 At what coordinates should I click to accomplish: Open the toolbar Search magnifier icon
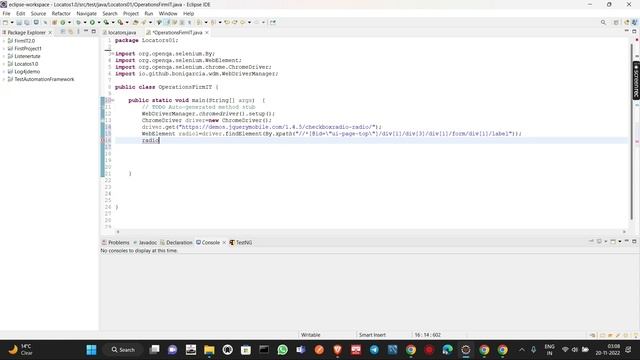(x=603, y=22)
